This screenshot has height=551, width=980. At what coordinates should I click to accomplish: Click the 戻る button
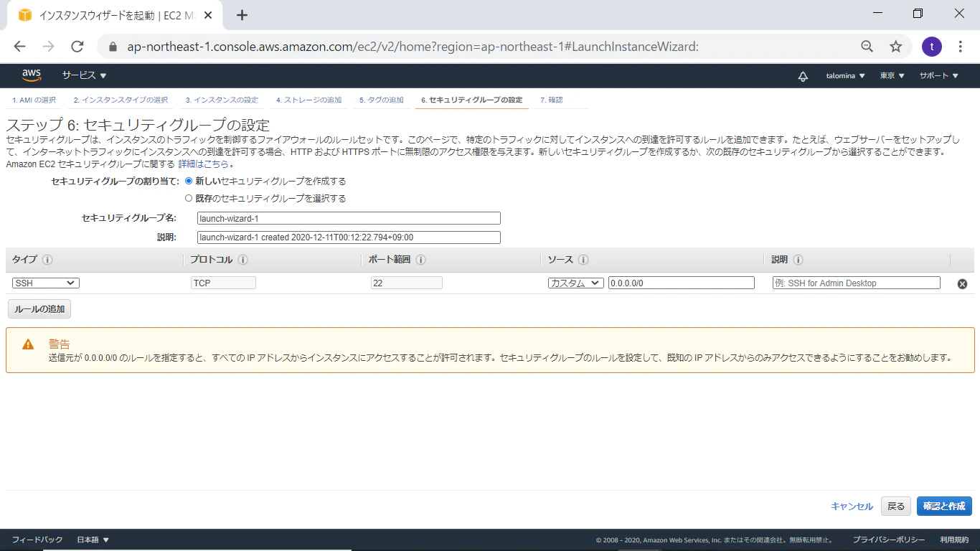click(x=896, y=506)
